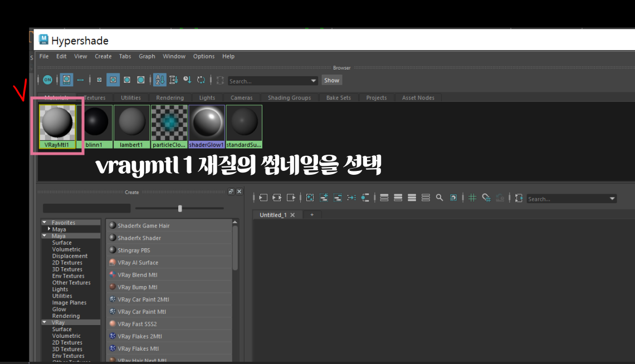635x364 pixels.
Task: Click the Create list scrollbar
Action: 235,248
